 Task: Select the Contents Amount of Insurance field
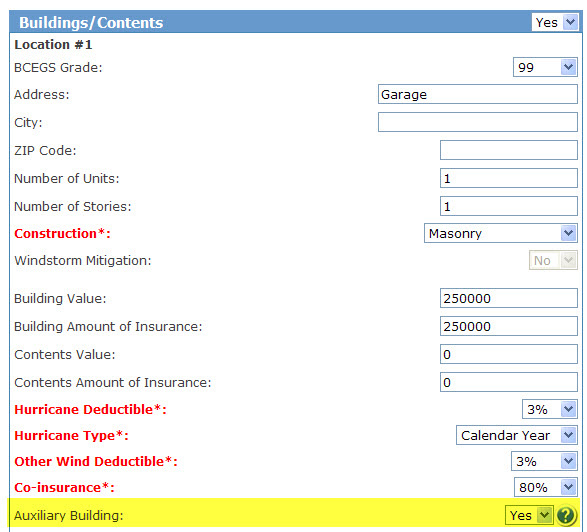pos(509,382)
